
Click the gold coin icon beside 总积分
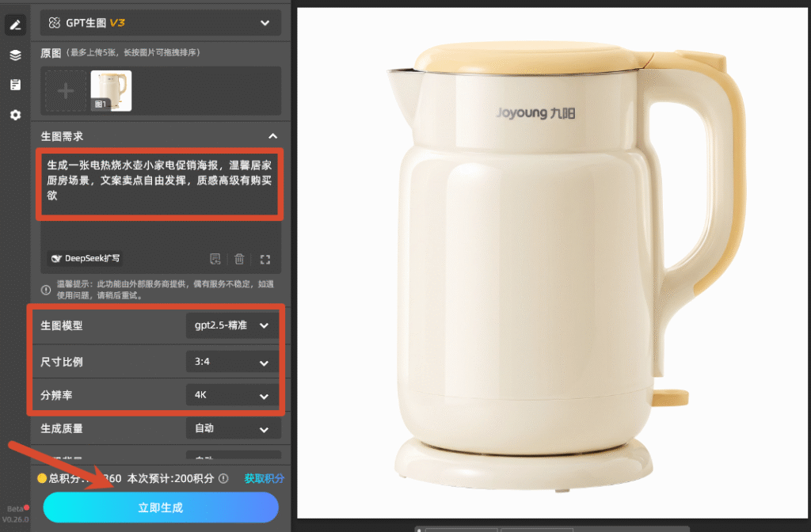pos(42,478)
